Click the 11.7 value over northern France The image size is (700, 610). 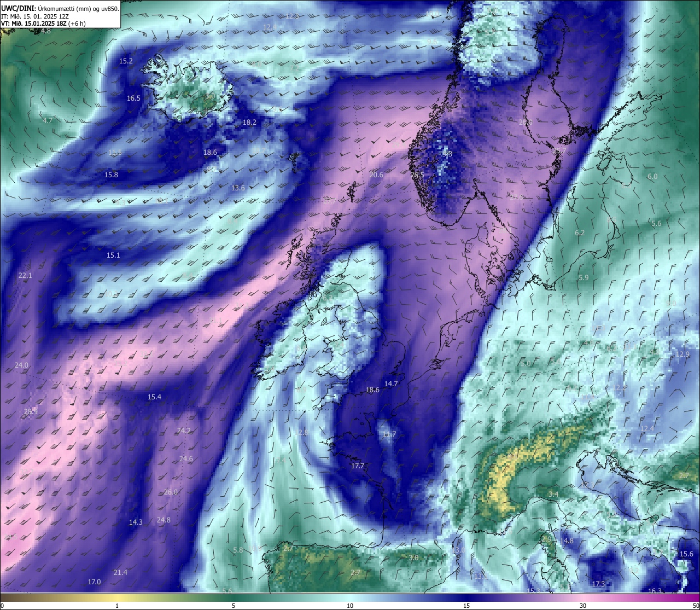coord(389,434)
